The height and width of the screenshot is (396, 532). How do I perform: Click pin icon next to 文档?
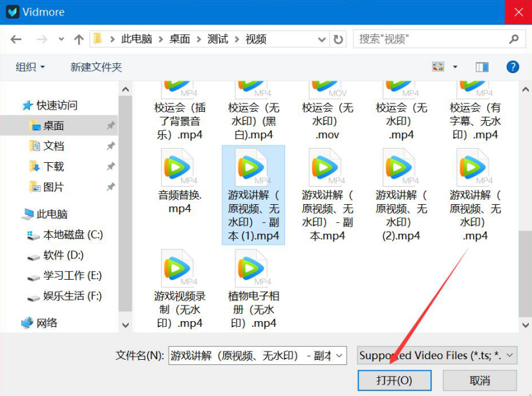point(111,146)
